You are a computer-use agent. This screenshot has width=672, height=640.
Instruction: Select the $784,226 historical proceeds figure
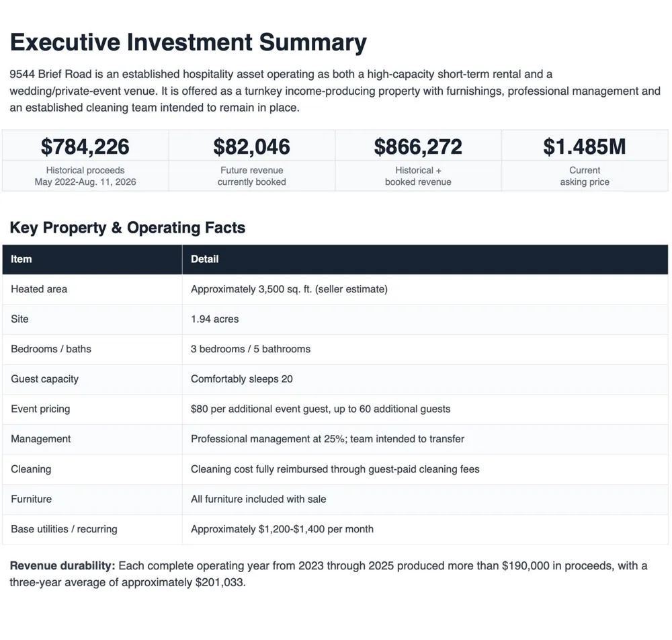click(x=85, y=147)
